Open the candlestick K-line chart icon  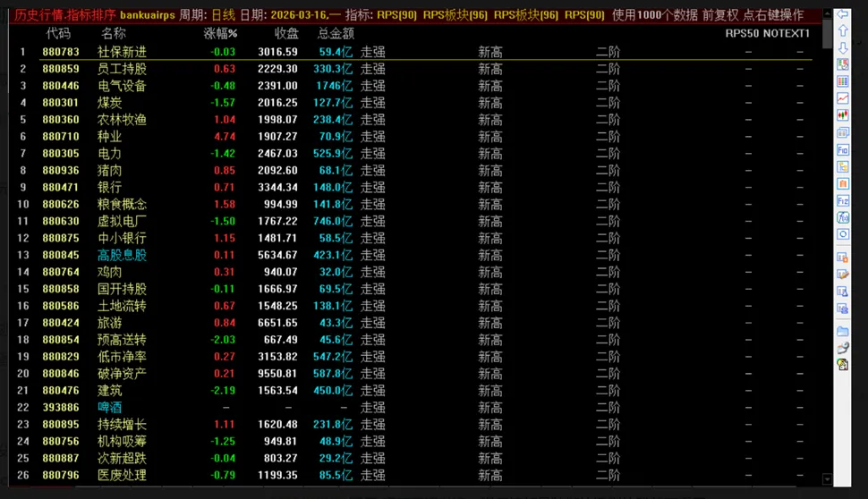(x=843, y=115)
